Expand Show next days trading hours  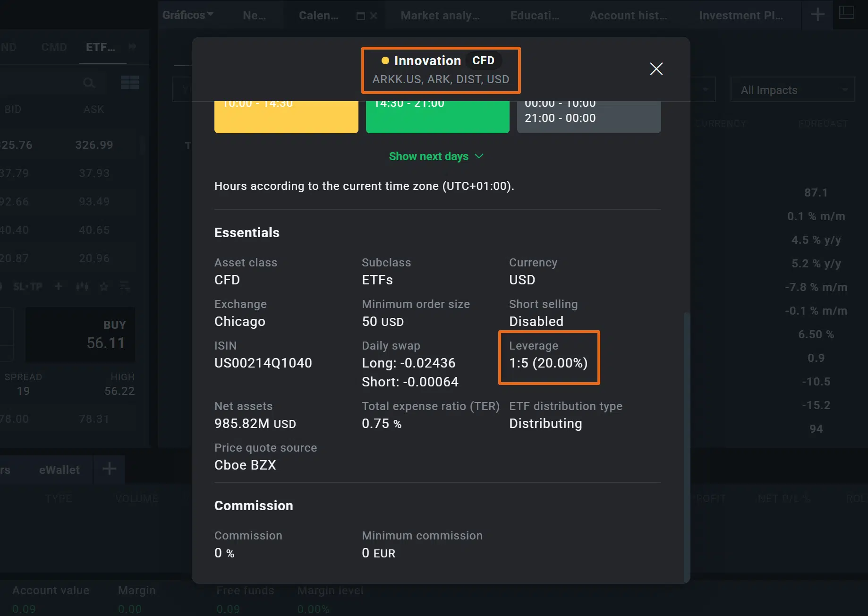(x=436, y=156)
